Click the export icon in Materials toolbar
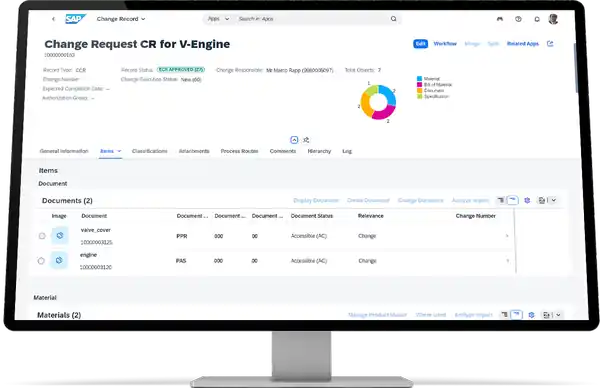The image size is (600, 388). [x=546, y=315]
